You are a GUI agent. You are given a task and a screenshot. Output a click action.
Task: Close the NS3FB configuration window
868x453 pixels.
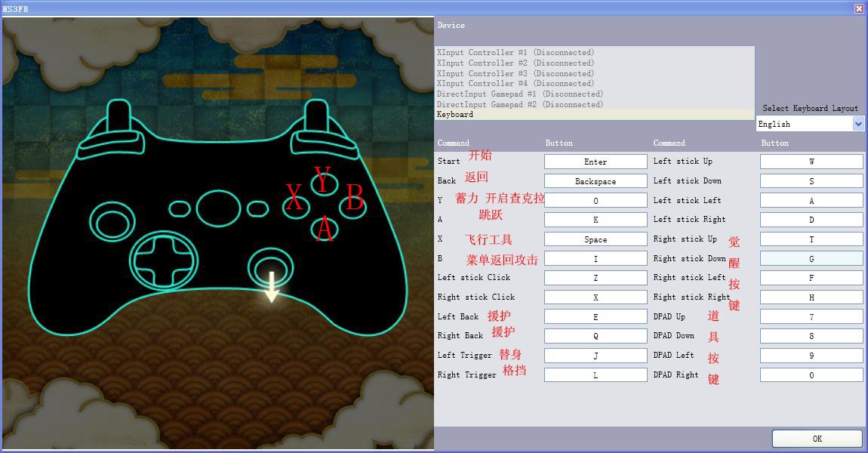(x=859, y=8)
